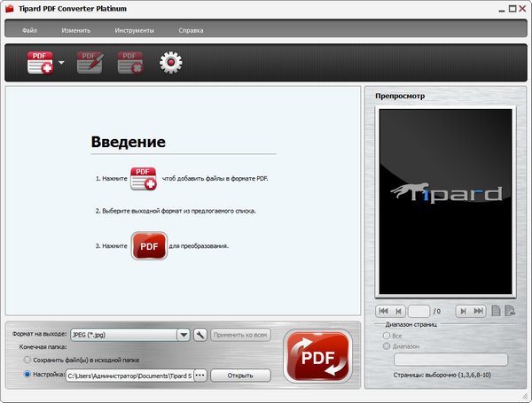Maximize the Tipard PDF Converter window

(512, 9)
